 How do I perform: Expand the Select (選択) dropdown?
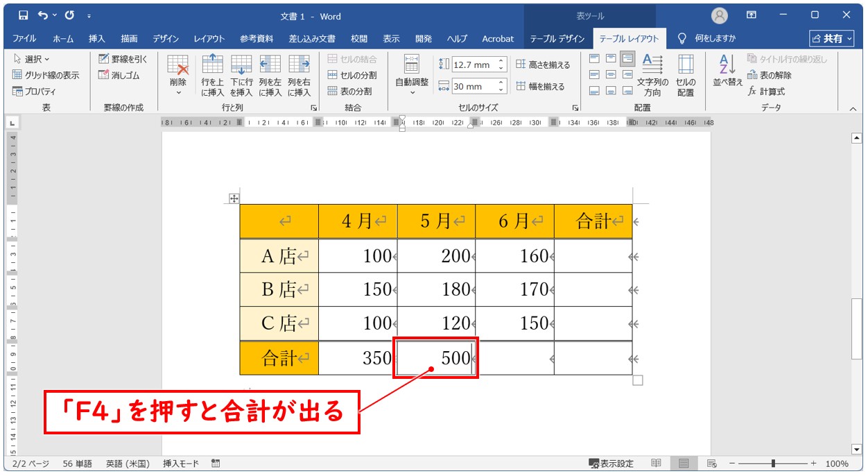click(32, 59)
